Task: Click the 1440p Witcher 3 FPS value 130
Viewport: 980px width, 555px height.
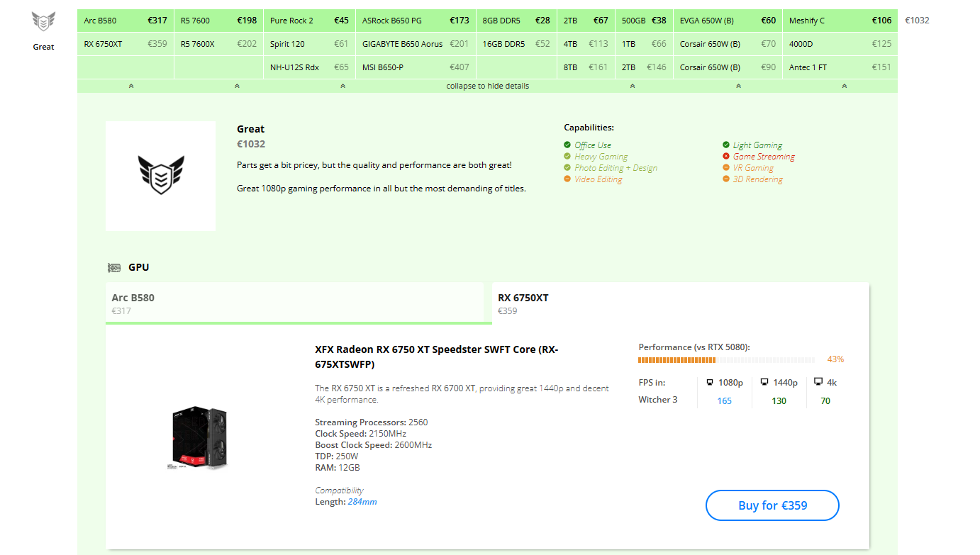Action: 779,401
